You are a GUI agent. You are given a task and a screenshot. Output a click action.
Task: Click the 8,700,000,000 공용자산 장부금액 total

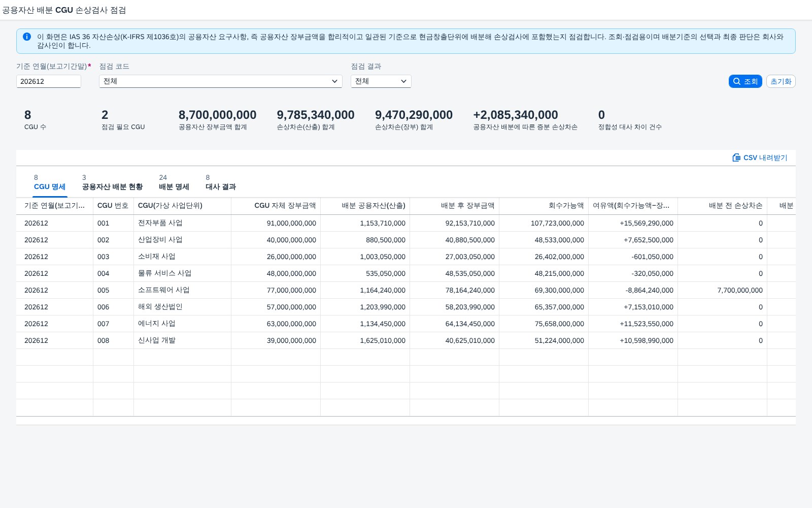click(217, 115)
